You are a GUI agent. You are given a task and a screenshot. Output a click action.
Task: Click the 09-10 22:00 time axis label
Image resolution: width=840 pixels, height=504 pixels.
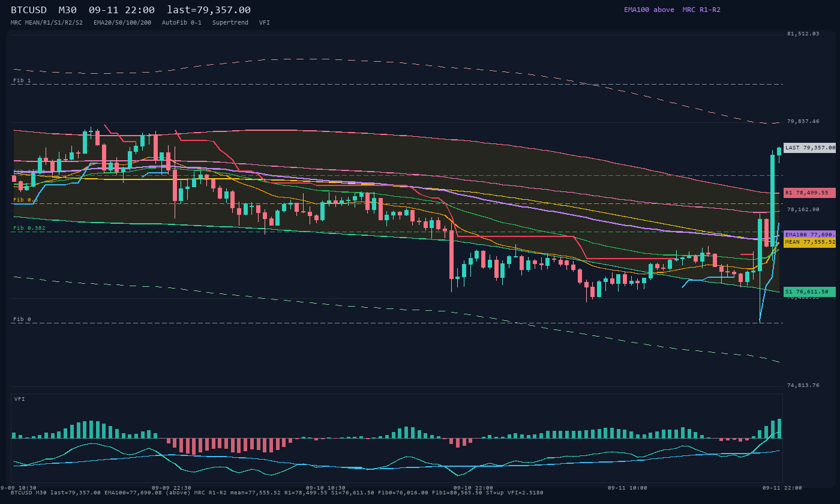(473, 488)
